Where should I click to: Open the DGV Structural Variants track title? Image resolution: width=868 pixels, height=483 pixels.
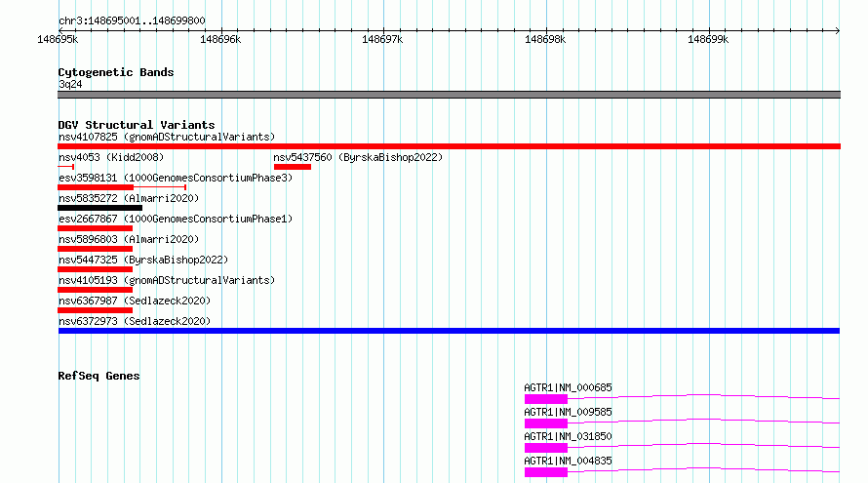[x=137, y=125]
